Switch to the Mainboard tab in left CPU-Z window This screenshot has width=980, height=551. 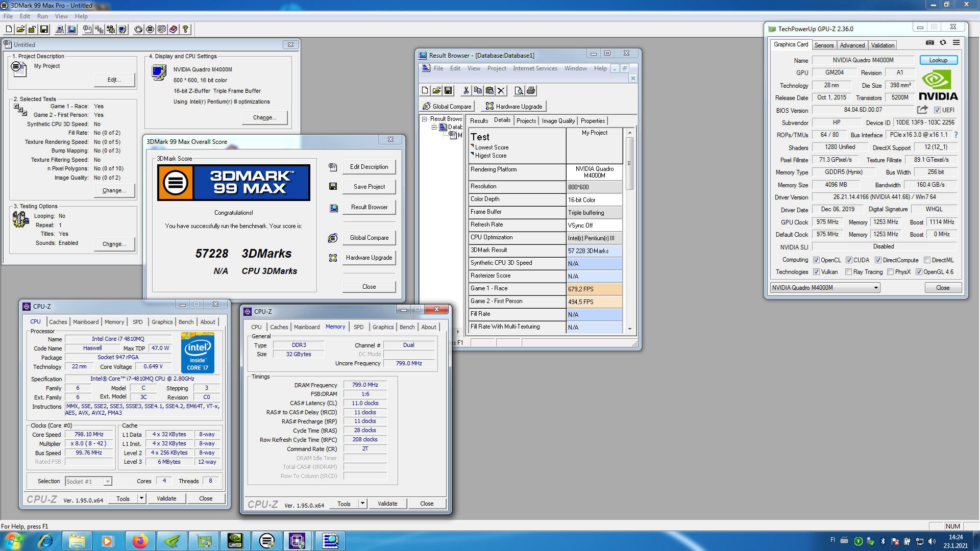tap(86, 322)
